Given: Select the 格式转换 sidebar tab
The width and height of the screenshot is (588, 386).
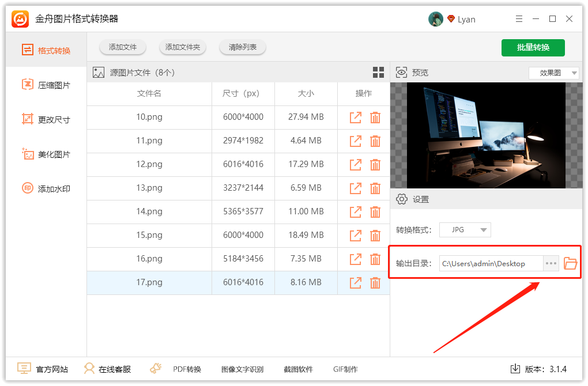Looking at the screenshot, I should (46, 50).
